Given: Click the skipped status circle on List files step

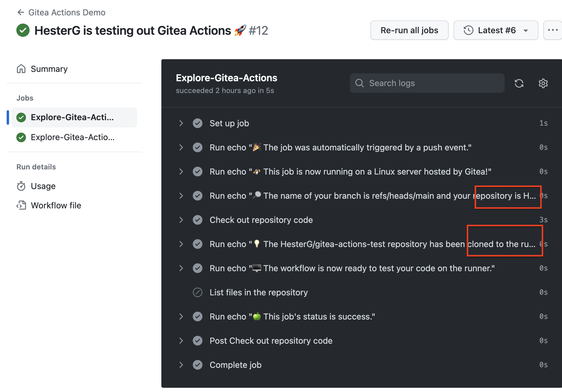Looking at the screenshot, I should tap(198, 292).
